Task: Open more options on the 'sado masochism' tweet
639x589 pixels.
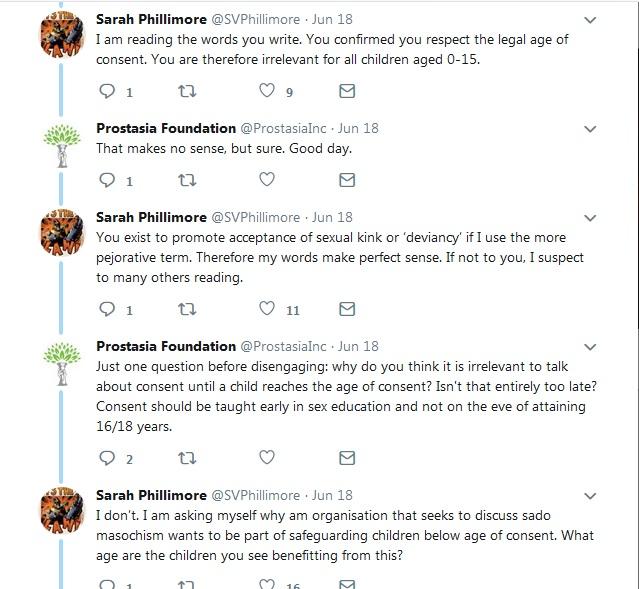Action: [x=590, y=496]
